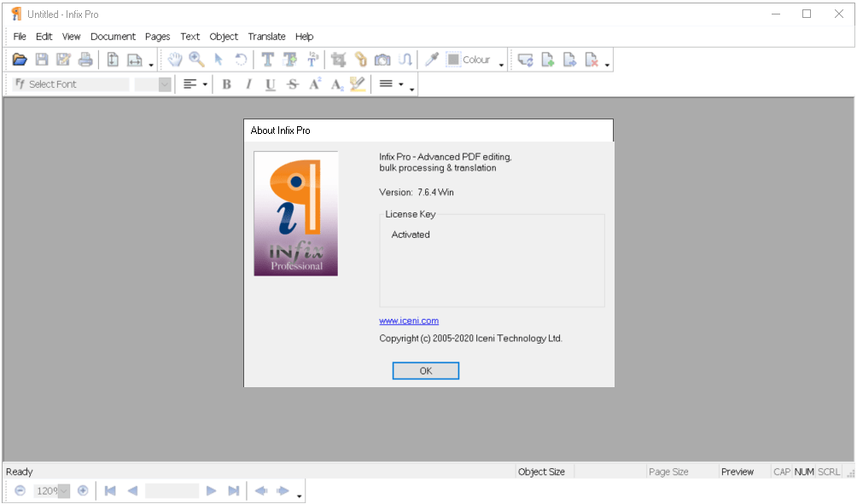Toggle Italic formatting
Image resolution: width=857 pixels, height=504 pixels.
(248, 84)
